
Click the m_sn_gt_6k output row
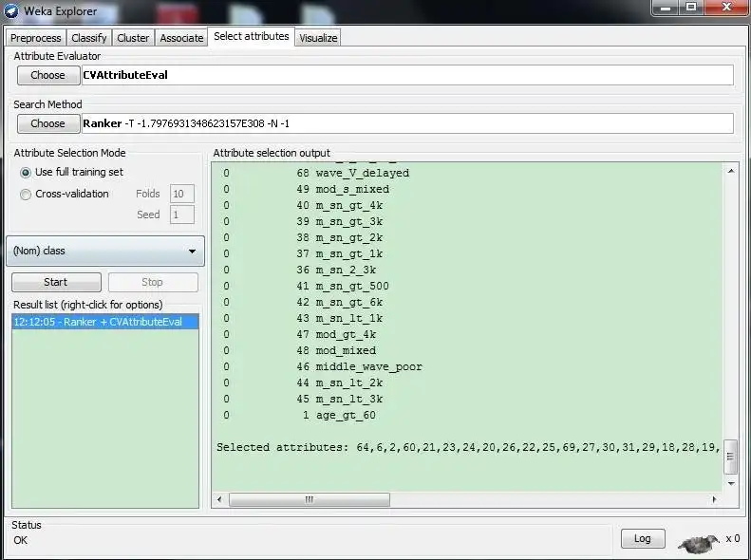[x=303, y=303]
